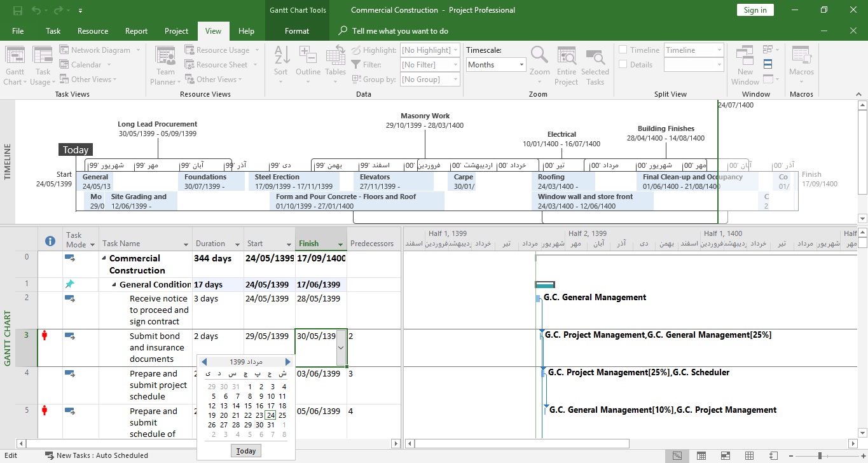Open the No Filter dropdown
This screenshot has width=868, height=463.
(x=455, y=65)
